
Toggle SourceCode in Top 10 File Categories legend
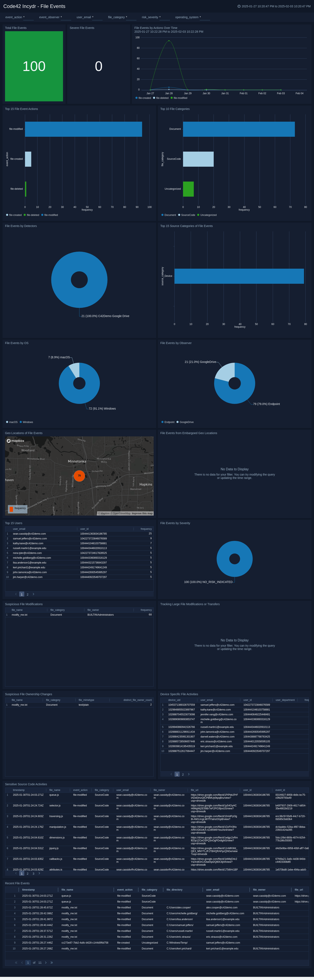click(x=186, y=215)
